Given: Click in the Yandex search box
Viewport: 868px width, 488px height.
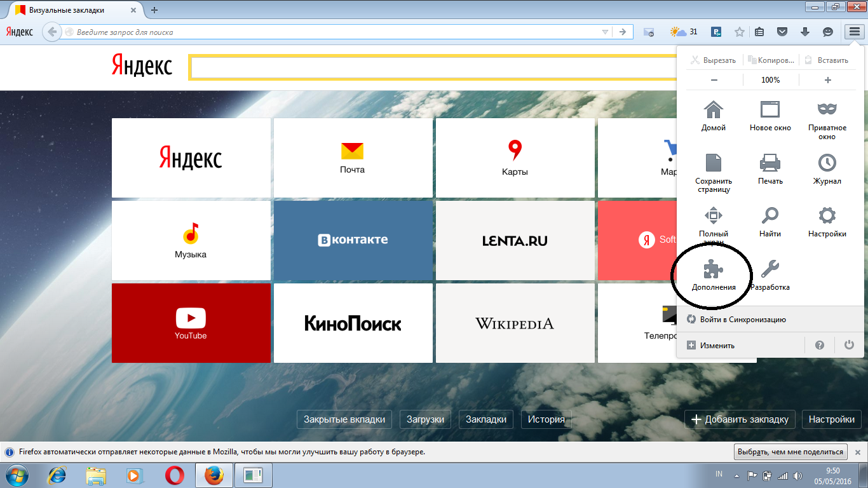Looking at the screenshot, I should (x=432, y=67).
